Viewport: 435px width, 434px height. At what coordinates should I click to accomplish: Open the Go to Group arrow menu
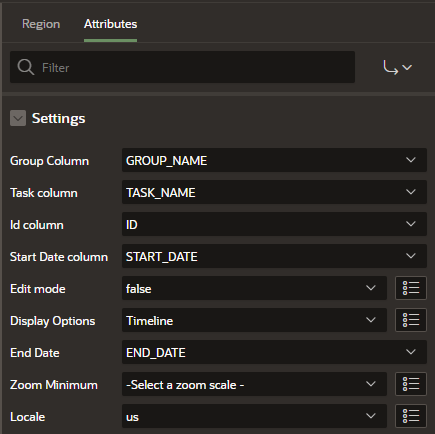[397, 67]
